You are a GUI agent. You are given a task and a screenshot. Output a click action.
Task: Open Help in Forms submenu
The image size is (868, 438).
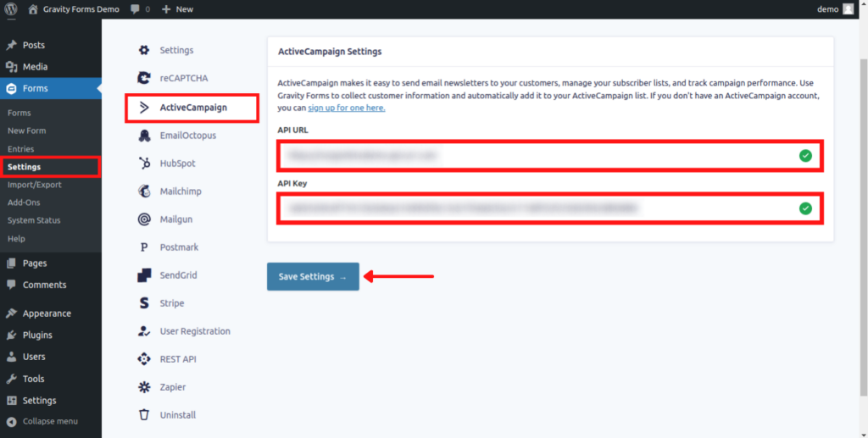point(17,239)
